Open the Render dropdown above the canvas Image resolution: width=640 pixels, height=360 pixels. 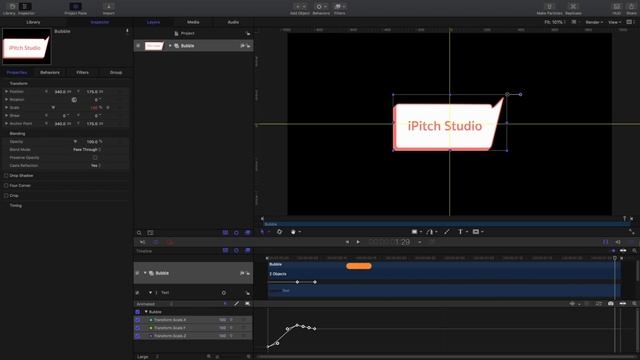tap(594, 22)
